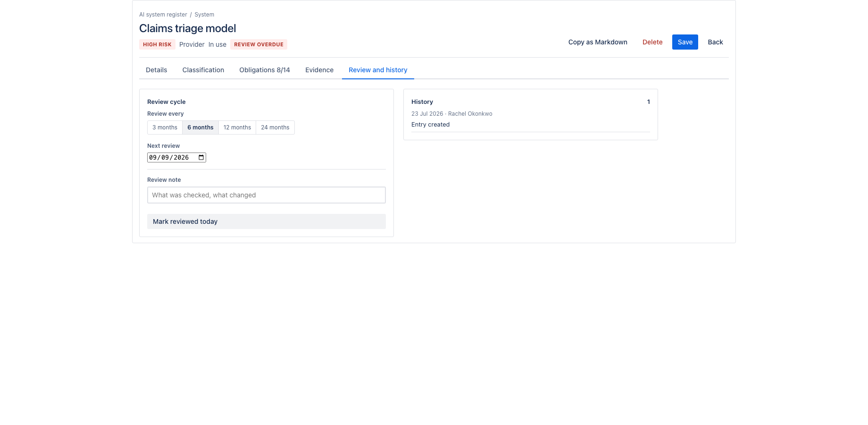Click the System breadcrumb item
Viewport: 868px width, 425px height.
pyautogui.click(x=204, y=15)
